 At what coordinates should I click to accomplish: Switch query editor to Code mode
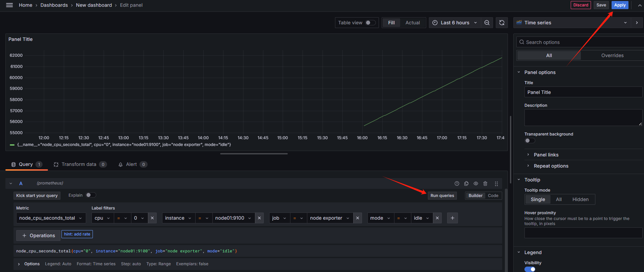click(x=493, y=196)
